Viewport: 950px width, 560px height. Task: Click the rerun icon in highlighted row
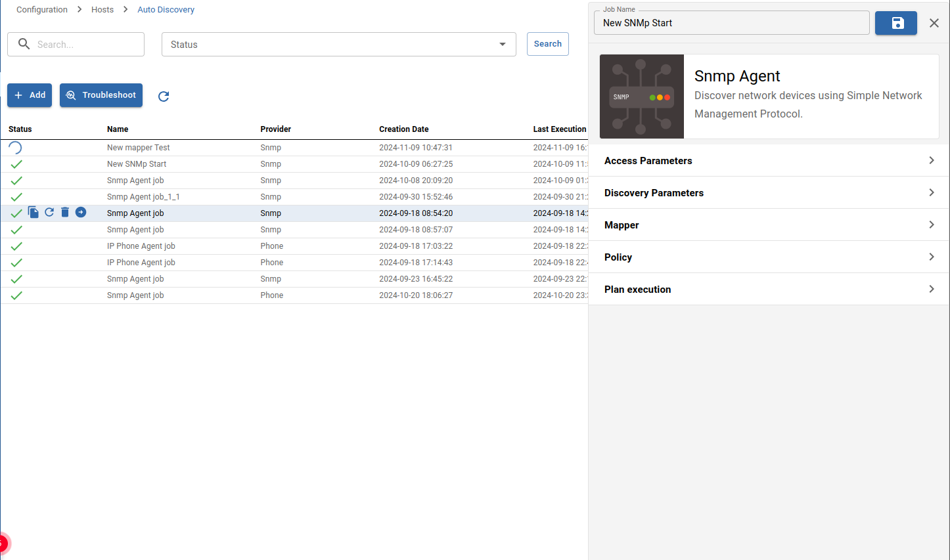49,212
